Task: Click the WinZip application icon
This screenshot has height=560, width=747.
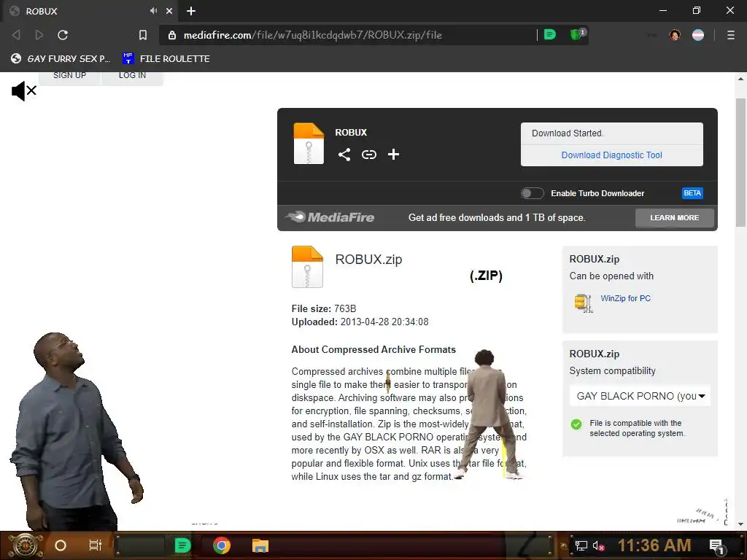Action: (583, 303)
